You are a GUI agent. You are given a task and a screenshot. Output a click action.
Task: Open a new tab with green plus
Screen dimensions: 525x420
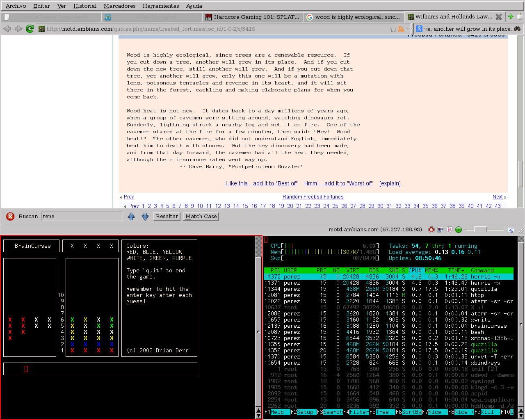tap(511, 17)
